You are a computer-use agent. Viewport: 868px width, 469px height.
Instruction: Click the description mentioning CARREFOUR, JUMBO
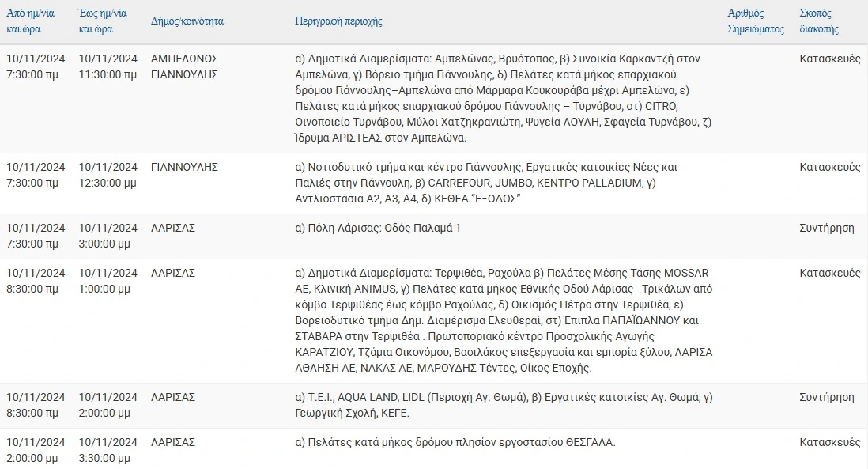click(x=486, y=183)
